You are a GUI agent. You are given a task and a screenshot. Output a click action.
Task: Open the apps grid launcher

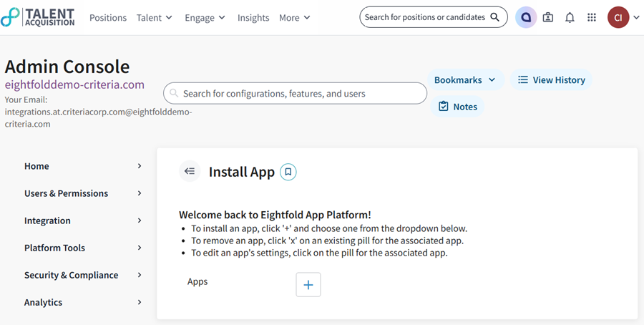[591, 17]
